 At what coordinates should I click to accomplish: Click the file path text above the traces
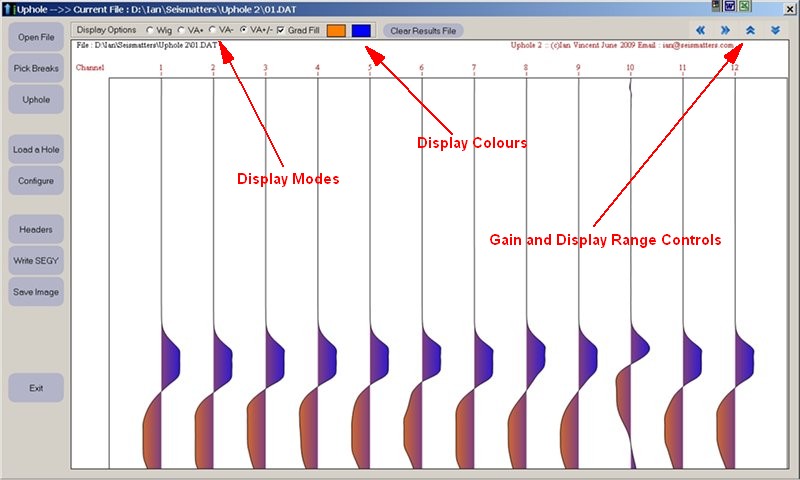[147, 45]
